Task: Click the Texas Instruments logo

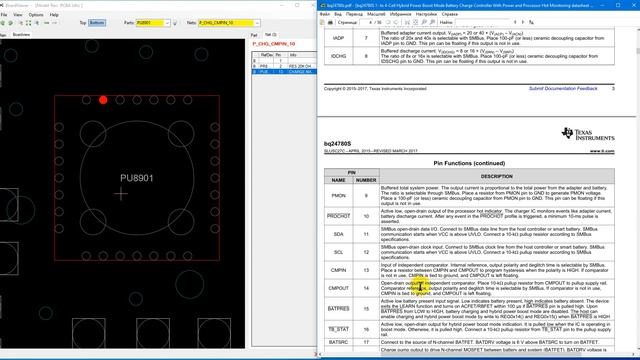Action: (x=588, y=134)
